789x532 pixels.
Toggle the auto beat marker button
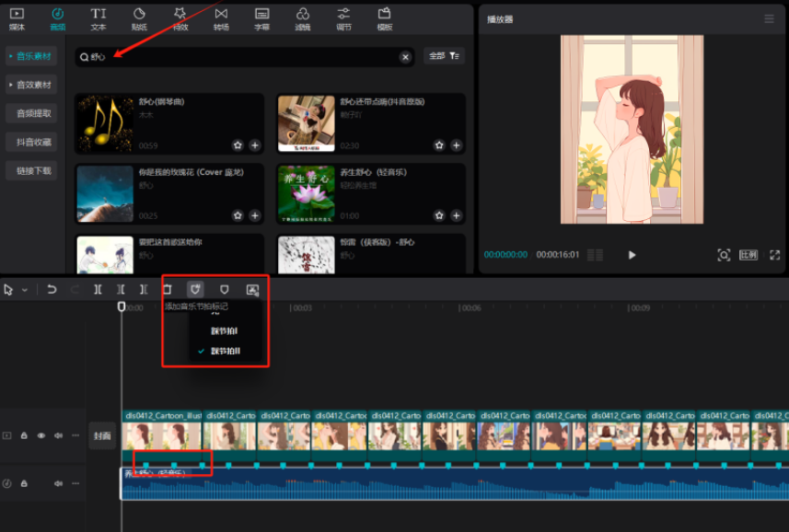pos(195,290)
